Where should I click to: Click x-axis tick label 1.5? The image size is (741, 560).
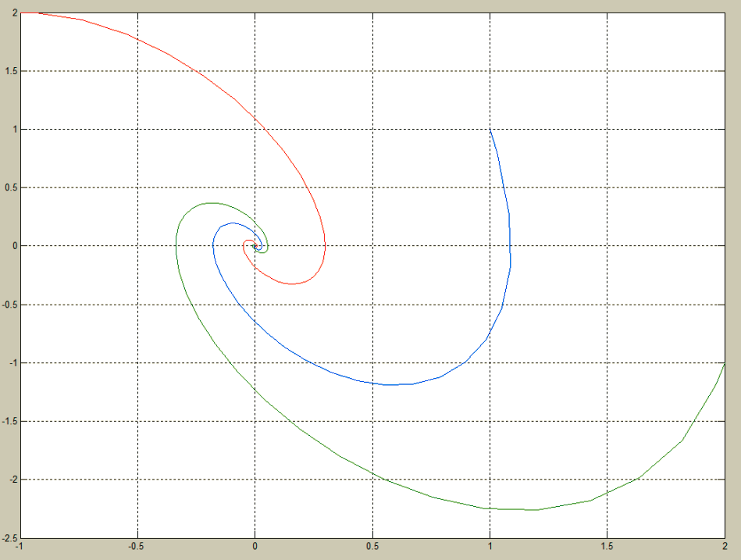(607, 547)
